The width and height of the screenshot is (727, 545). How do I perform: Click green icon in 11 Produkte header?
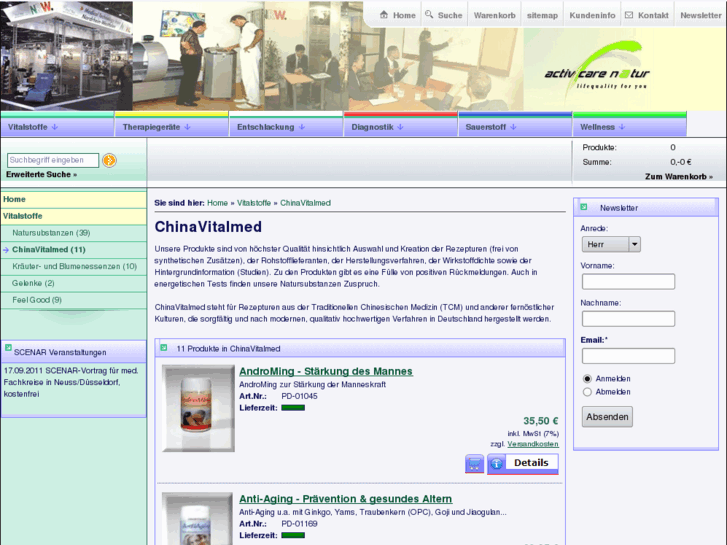tap(164, 347)
